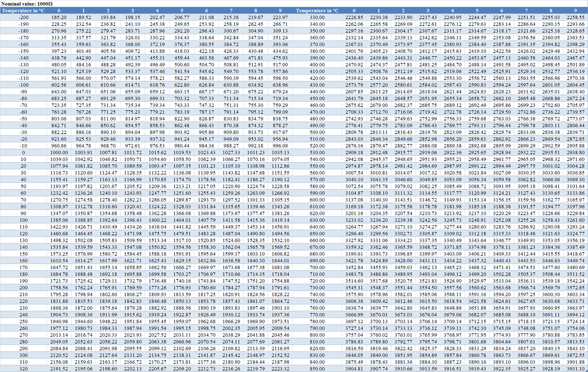
Task: Click the 185.20 resistance cell
Action: [x=59, y=17]
